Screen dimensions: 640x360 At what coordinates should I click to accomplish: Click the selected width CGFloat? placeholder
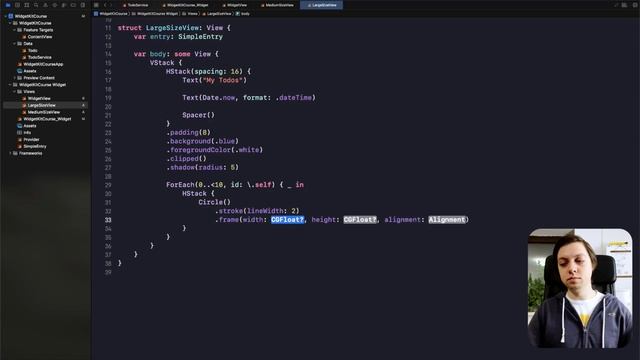point(287,220)
